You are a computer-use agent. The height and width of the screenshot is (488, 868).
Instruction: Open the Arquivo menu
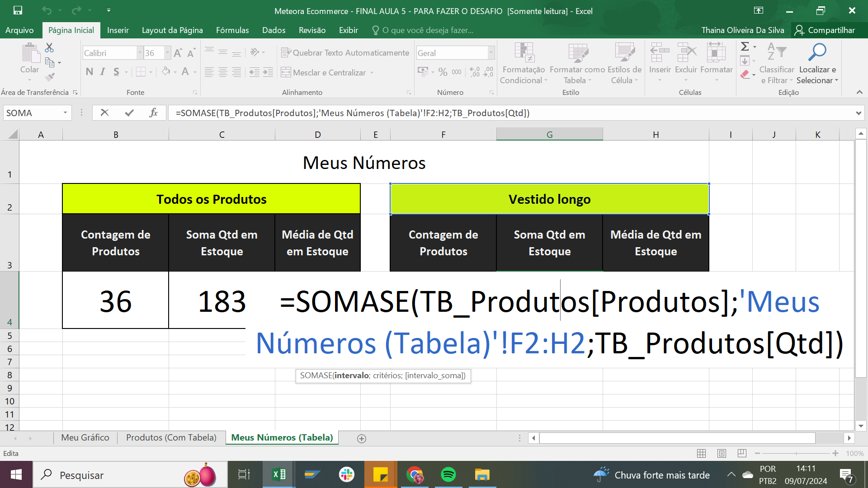point(19,30)
